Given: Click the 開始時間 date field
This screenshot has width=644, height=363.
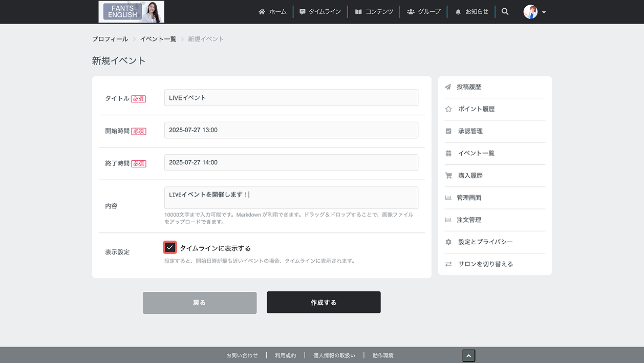Looking at the screenshot, I should pyautogui.click(x=291, y=130).
